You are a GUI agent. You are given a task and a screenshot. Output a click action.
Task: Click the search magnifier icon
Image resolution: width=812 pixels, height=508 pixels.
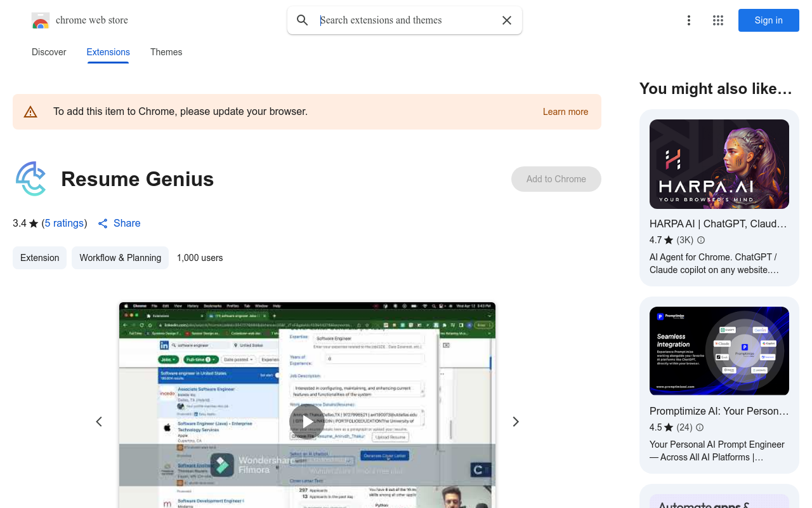click(x=303, y=20)
